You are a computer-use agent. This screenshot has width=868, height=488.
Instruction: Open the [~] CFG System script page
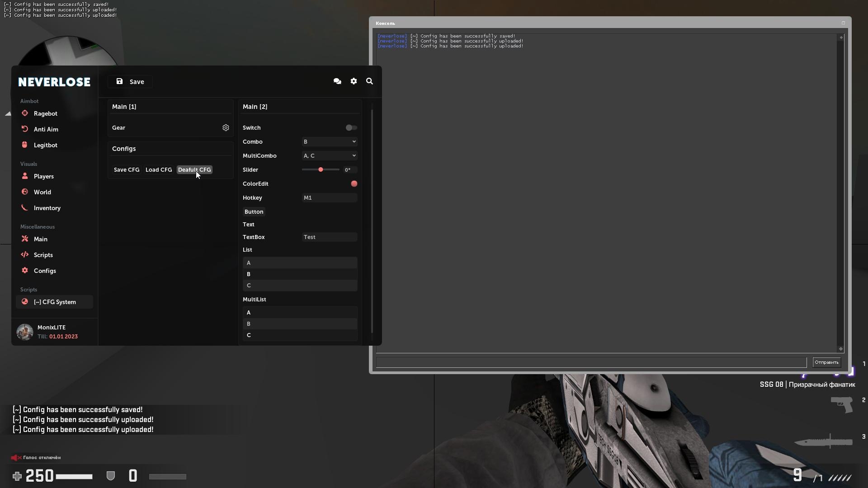pos(54,302)
